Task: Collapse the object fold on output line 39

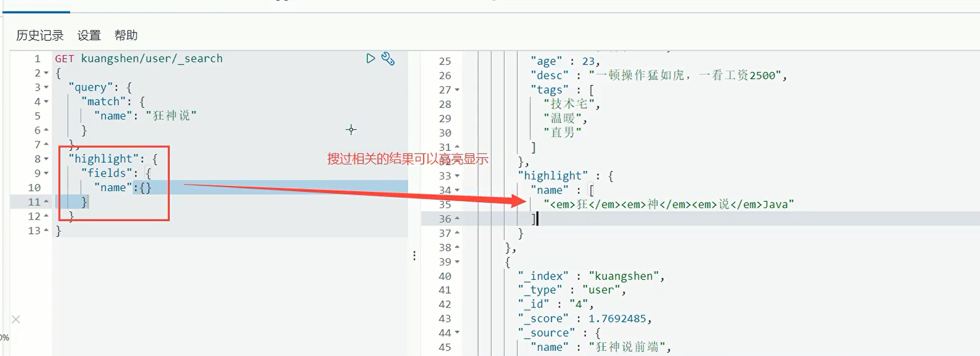Action: [x=457, y=262]
